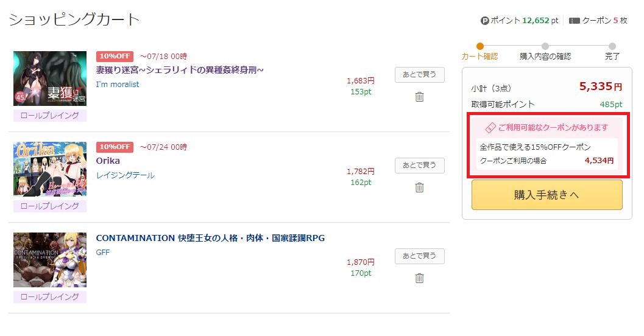Viewport: 644px width, 336px height.
Task: Proceed with 購入手続きへ button
Action: pyautogui.click(x=547, y=195)
